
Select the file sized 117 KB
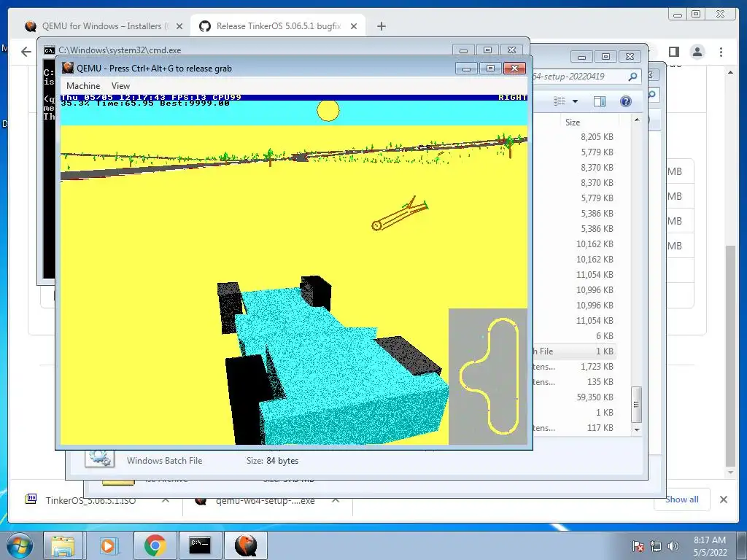point(600,427)
